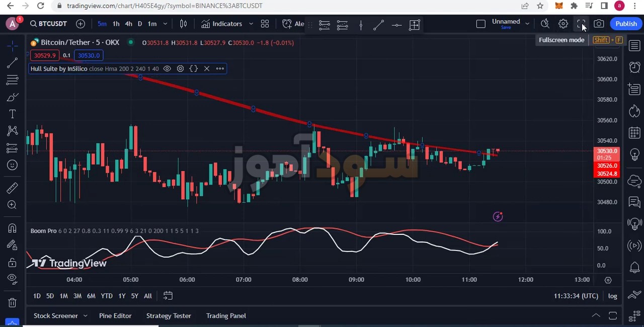644x327 pixels.
Task: Open the go to date calendar icon
Action: [168, 296]
